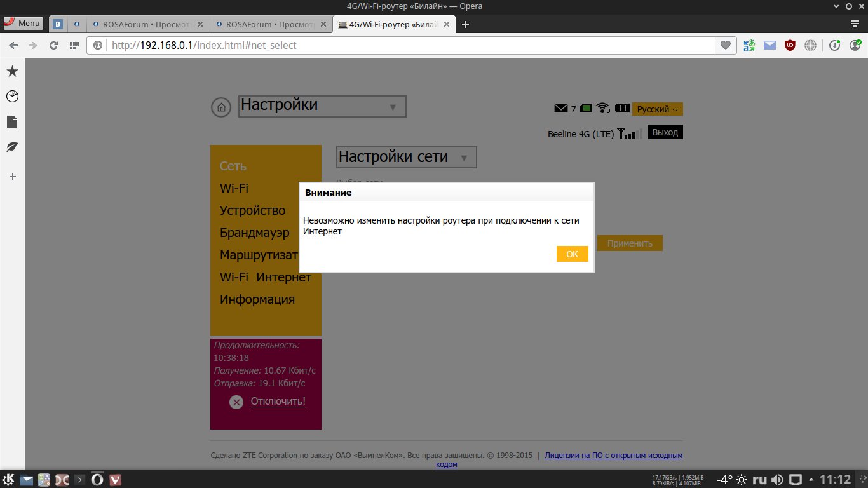Click the signal strength indicator
This screenshot has height=488, width=868.
pyautogui.click(x=630, y=133)
